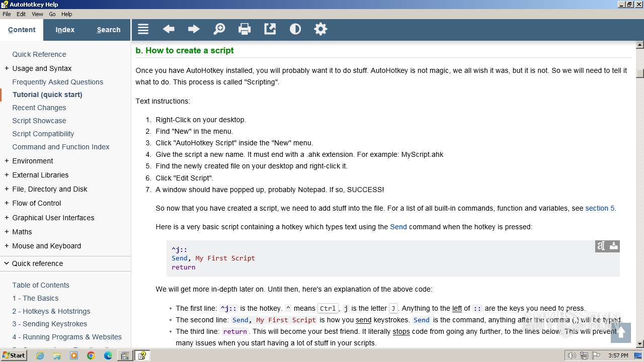
Task: Download the code sample as a script
Action: coord(614,246)
